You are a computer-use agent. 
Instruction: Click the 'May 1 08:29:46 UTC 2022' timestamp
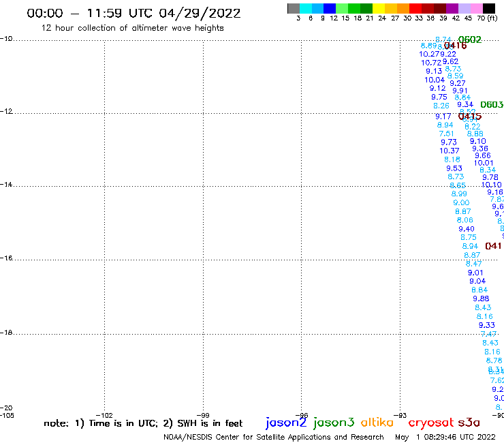coord(445,438)
